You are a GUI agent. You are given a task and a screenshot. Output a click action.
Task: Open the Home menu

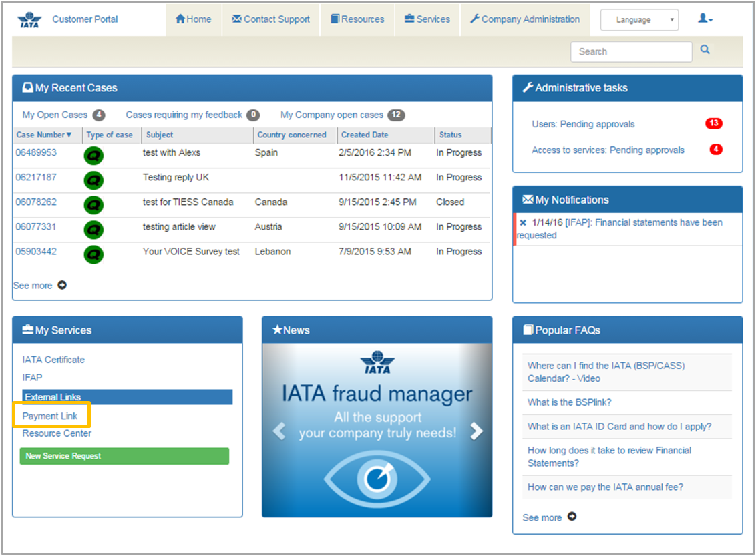(193, 19)
